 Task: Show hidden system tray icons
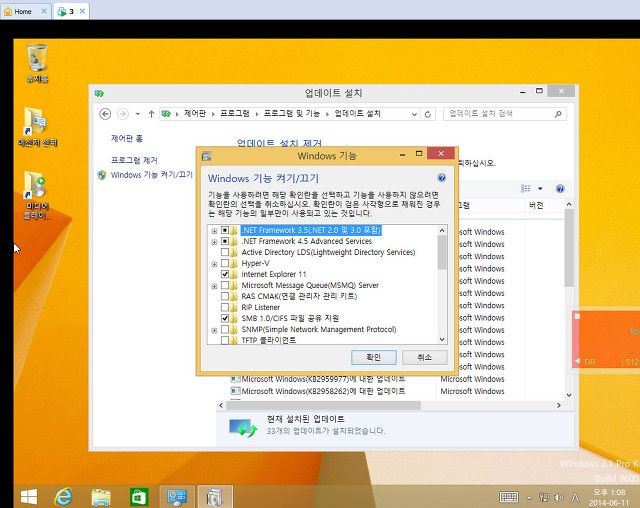pyautogui.click(x=529, y=497)
